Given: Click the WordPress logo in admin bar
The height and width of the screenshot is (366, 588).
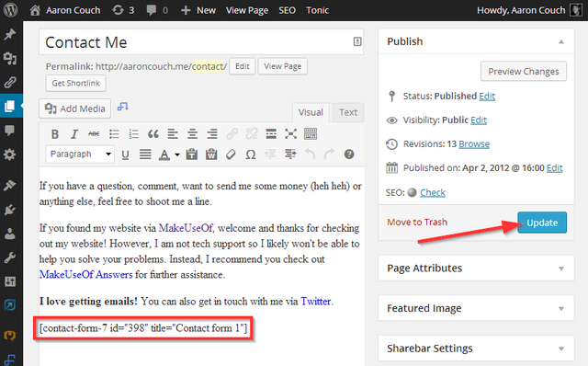Looking at the screenshot, I should click(x=10, y=10).
